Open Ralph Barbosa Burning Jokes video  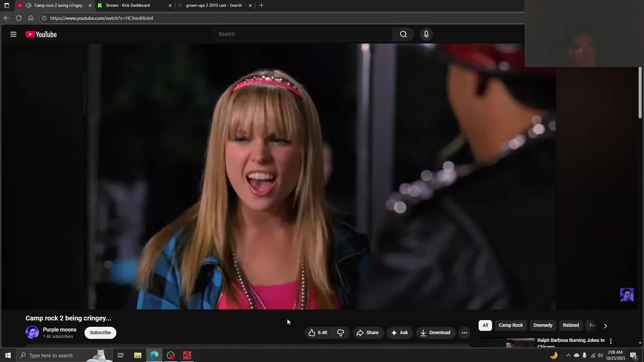click(x=571, y=343)
